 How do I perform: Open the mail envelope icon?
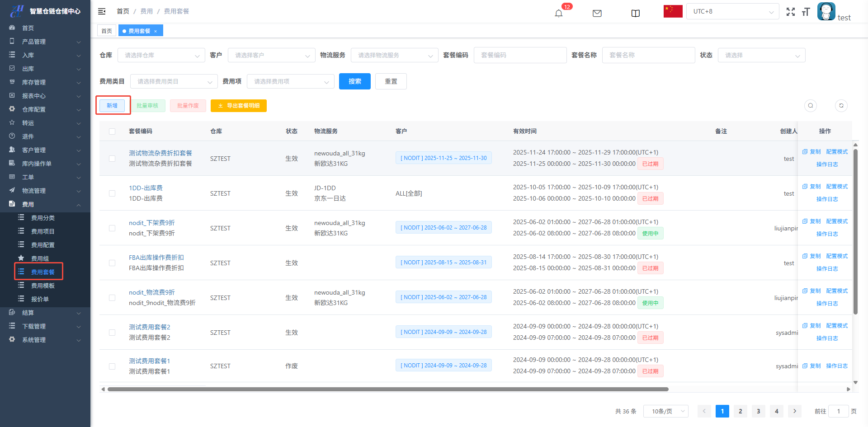click(597, 13)
